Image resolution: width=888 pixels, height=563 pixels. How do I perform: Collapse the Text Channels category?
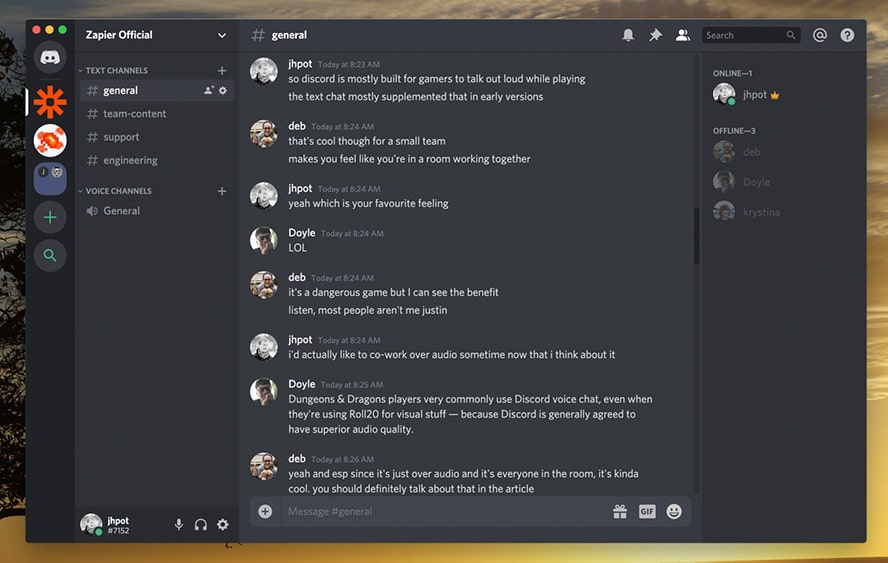pos(116,70)
